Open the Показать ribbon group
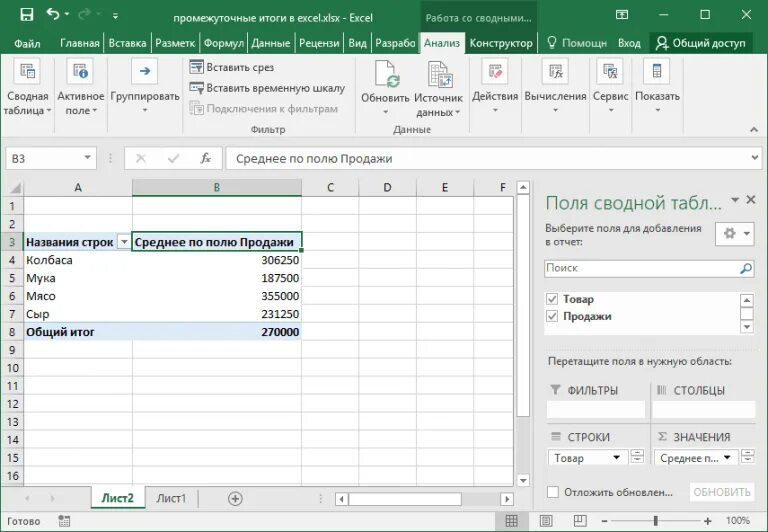The image size is (768, 532). pos(657,87)
